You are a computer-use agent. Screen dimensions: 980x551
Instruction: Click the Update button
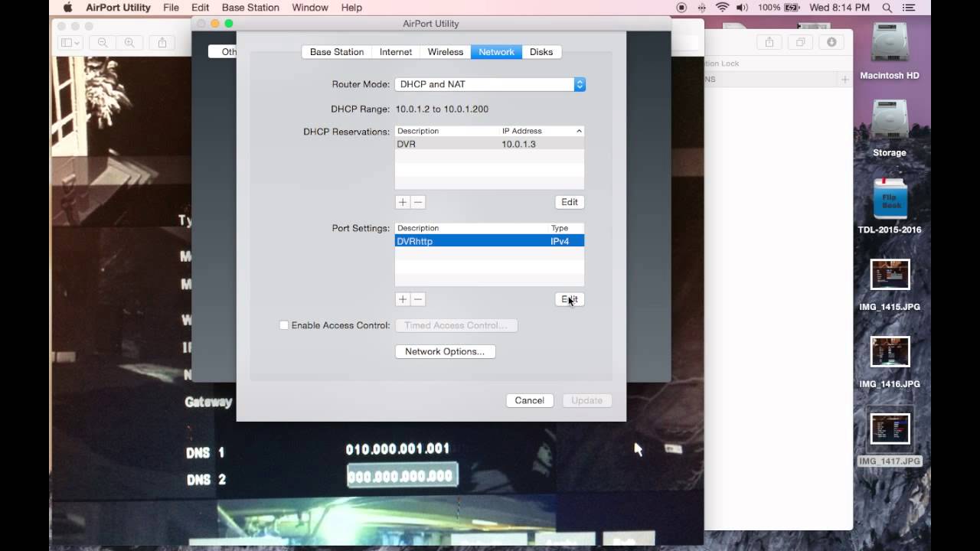click(x=587, y=400)
